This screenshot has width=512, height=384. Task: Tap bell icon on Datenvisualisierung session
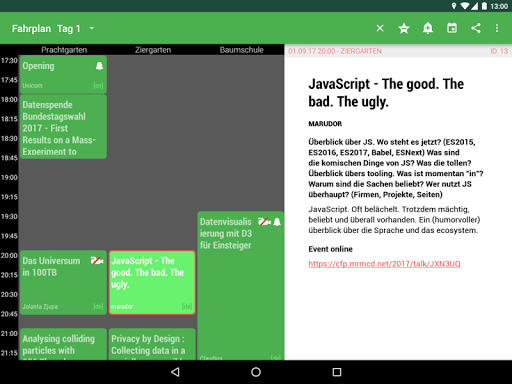click(277, 222)
